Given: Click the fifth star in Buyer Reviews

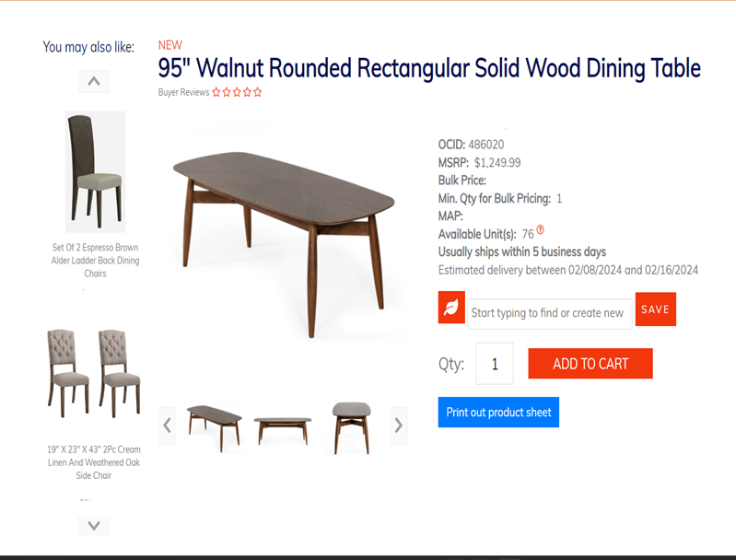Looking at the screenshot, I should (x=258, y=92).
